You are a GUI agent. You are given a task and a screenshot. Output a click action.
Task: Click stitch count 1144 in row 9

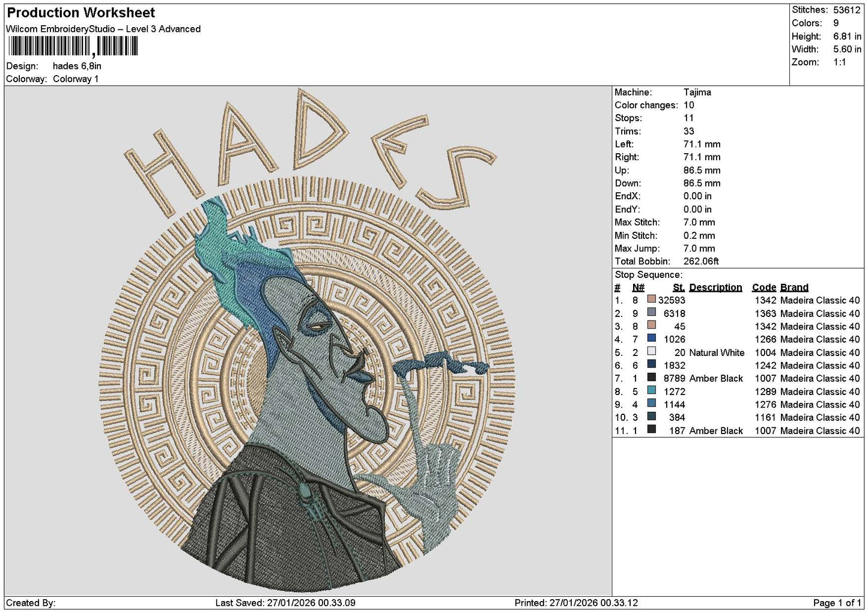[x=675, y=405]
